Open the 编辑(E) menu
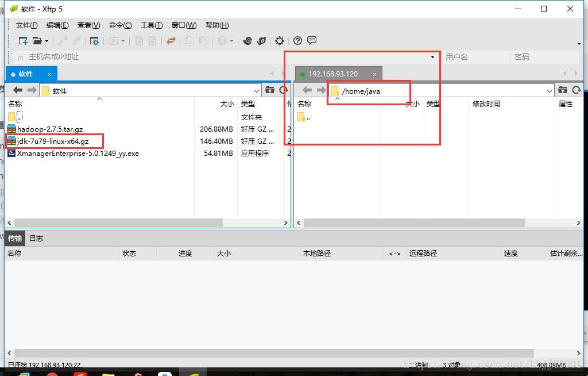 click(x=57, y=25)
